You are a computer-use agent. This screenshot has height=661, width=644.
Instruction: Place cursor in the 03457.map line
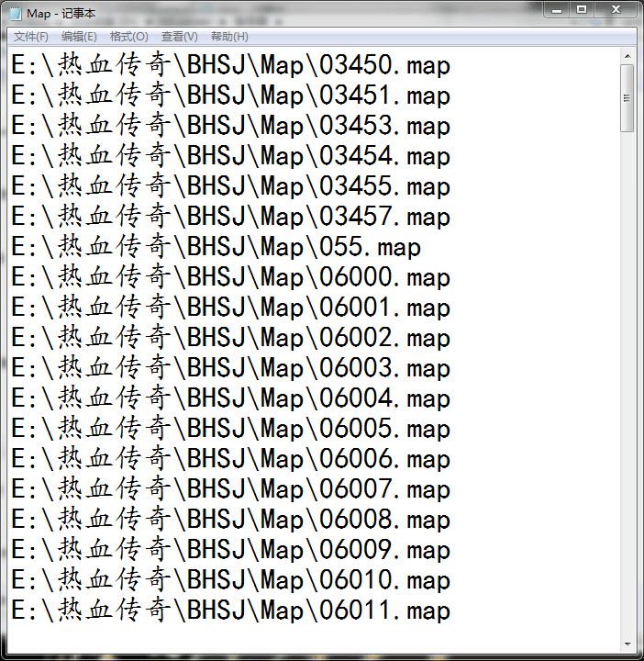coord(230,218)
